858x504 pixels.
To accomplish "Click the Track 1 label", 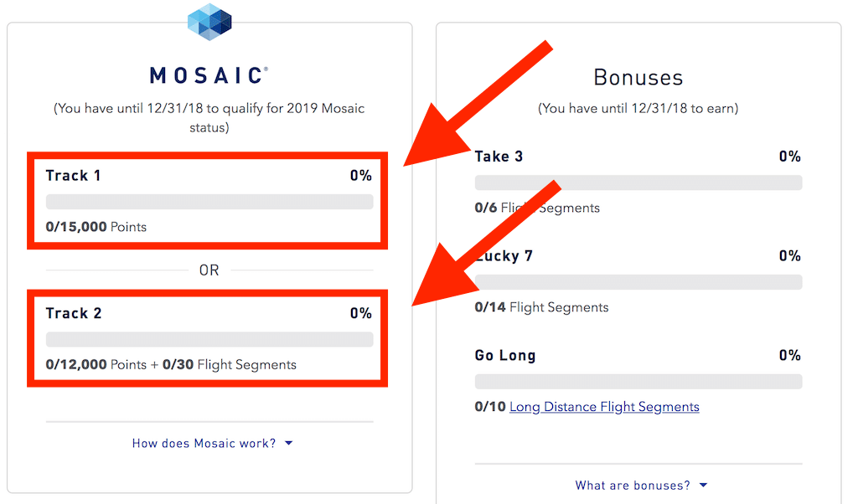I will [x=74, y=176].
